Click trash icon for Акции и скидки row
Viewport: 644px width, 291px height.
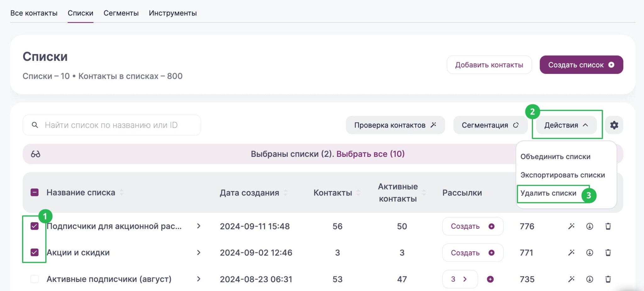click(x=608, y=253)
